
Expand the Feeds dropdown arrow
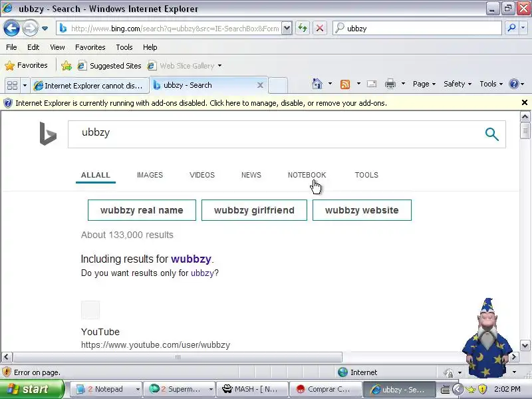point(358,84)
